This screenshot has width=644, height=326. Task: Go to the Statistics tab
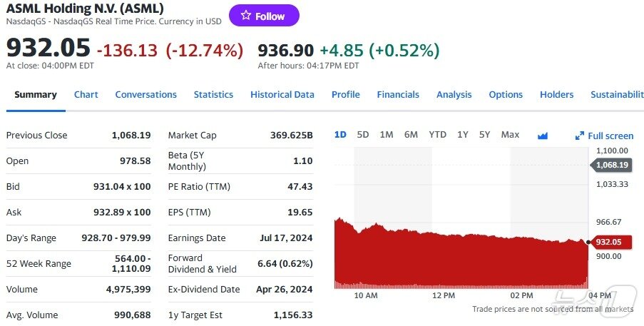click(213, 95)
